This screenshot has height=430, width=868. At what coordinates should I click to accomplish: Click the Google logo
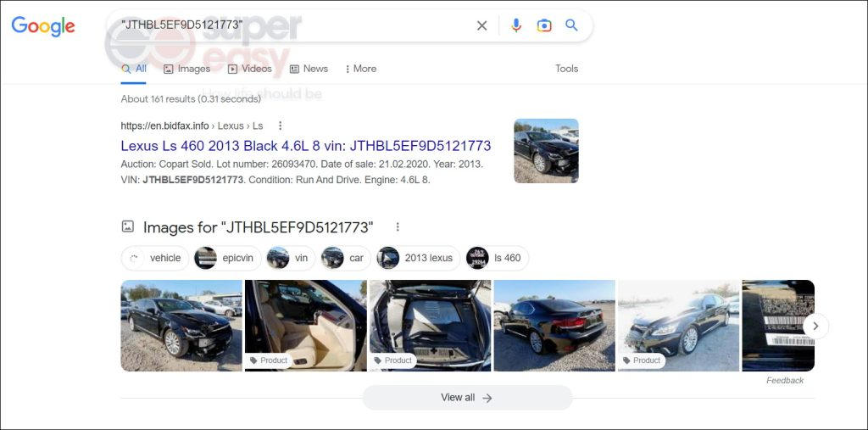click(x=43, y=26)
